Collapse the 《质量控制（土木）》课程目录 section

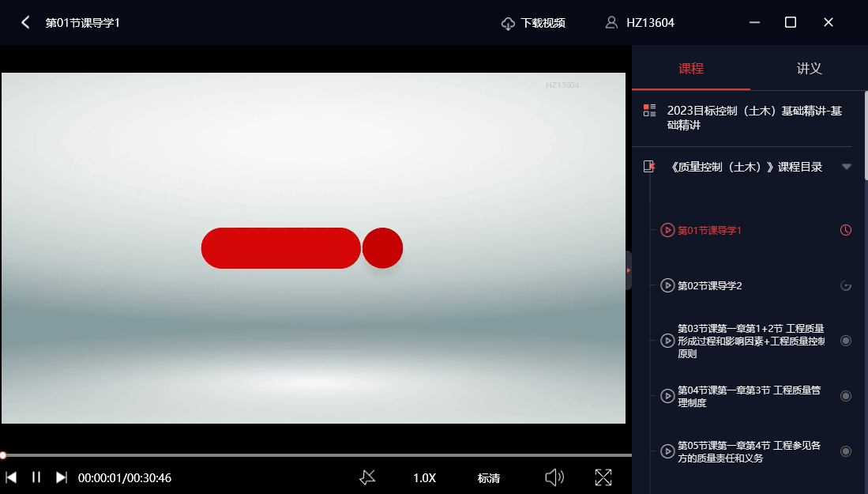pyautogui.click(x=847, y=167)
